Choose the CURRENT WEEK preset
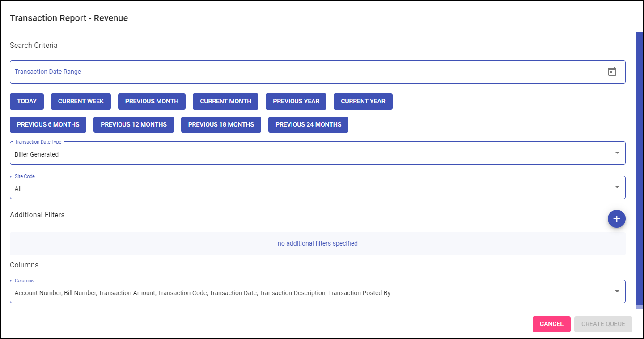644x339 pixels. [x=81, y=102]
